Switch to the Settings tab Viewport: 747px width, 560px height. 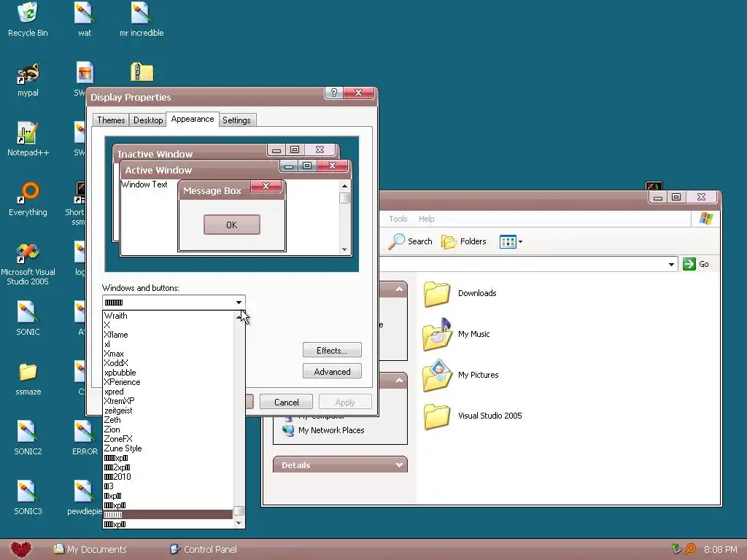[x=237, y=120]
